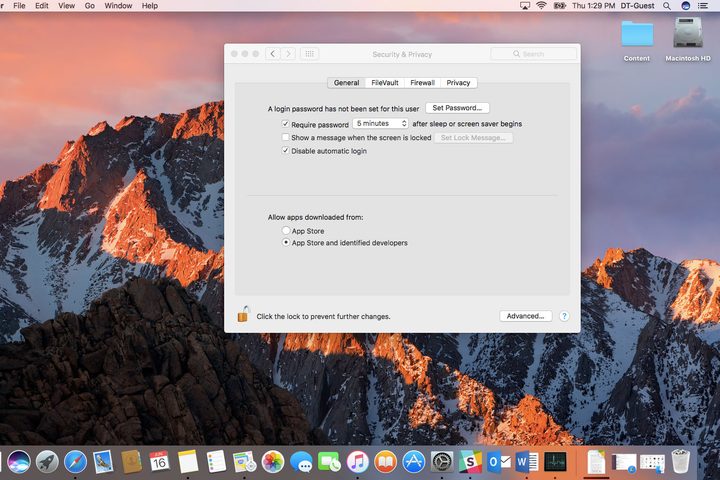Open the Trash in dock

[681, 462]
